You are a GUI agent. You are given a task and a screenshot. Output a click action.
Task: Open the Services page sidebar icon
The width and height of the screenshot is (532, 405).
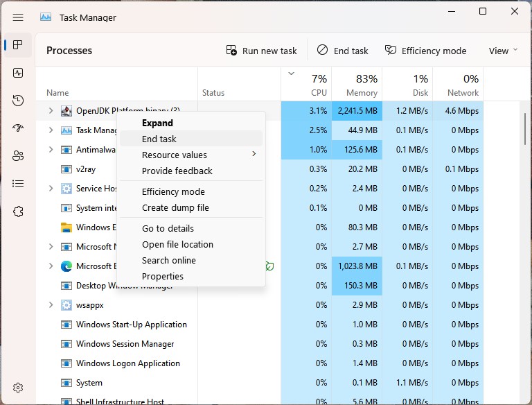pos(18,212)
